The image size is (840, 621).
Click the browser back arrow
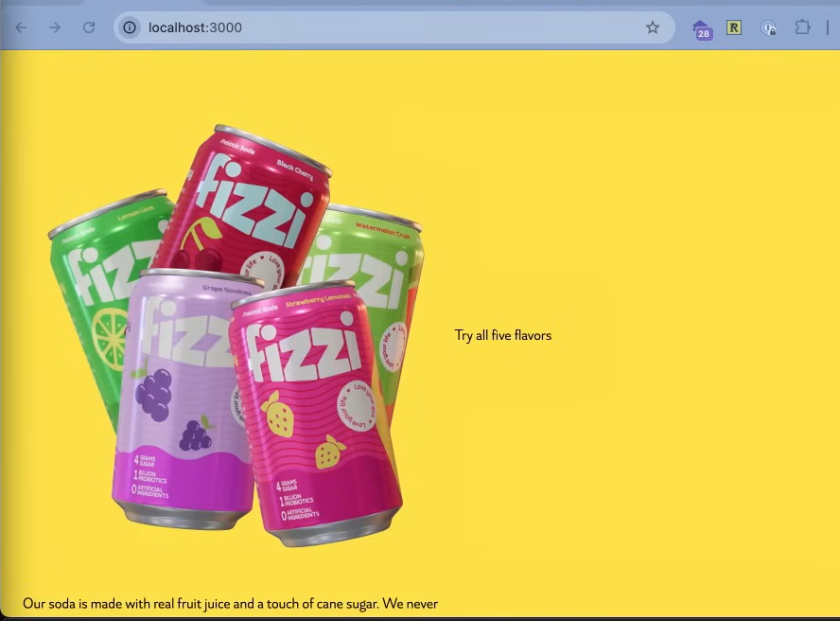pos(21,27)
